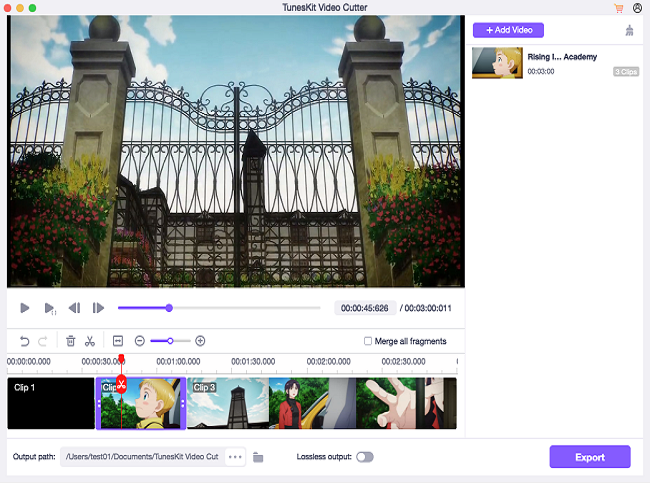Image resolution: width=650 pixels, height=483 pixels.
Task: Click the current time field 00:00:45:626
Action: click(x=365, y=308)
